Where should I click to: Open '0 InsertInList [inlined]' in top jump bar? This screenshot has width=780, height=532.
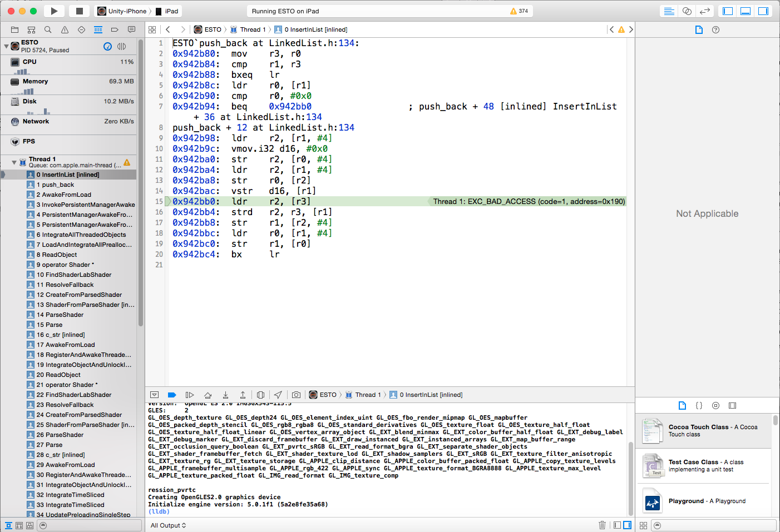(x=312, y=29)
